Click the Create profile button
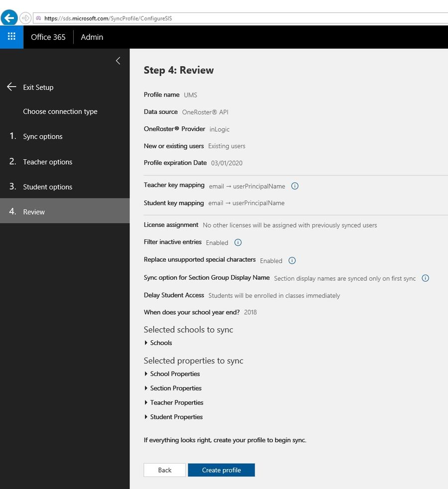Image resolution: width=448 pixels, height=489 pixels. [221, 470]
